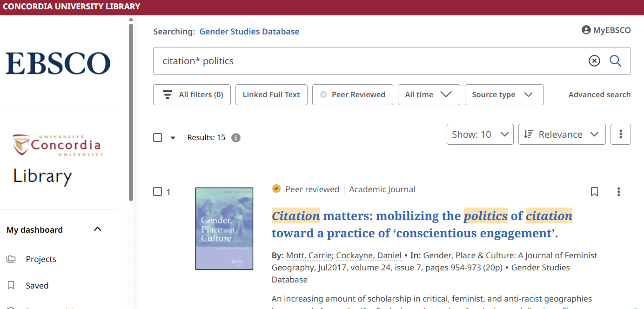Open the Source type dropdown
This screenshot has width=644, height=309.
click(504, 94)
